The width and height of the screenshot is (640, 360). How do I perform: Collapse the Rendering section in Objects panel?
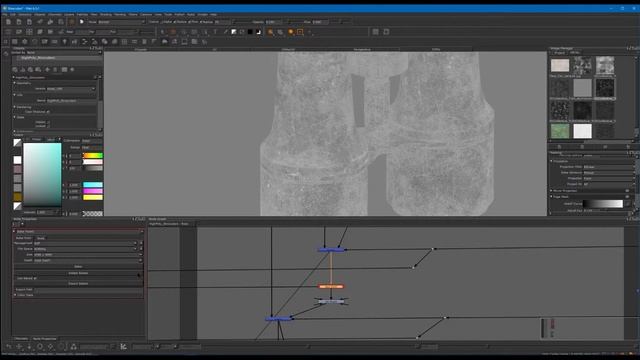tap(15, 107)
